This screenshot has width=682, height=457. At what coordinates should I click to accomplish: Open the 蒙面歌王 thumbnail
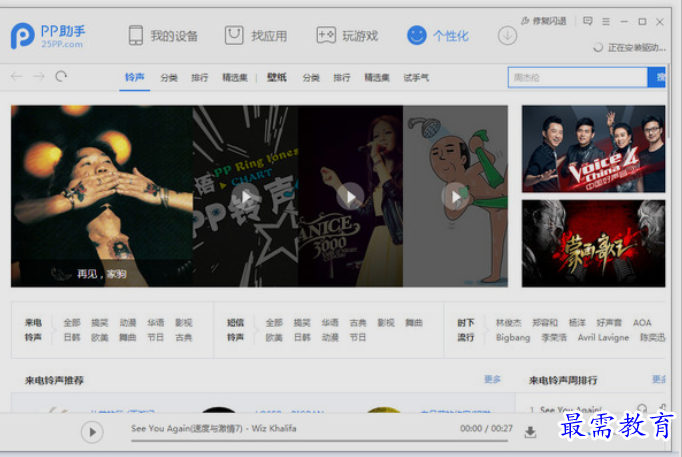pyautogui.click(x=593, y=244)
